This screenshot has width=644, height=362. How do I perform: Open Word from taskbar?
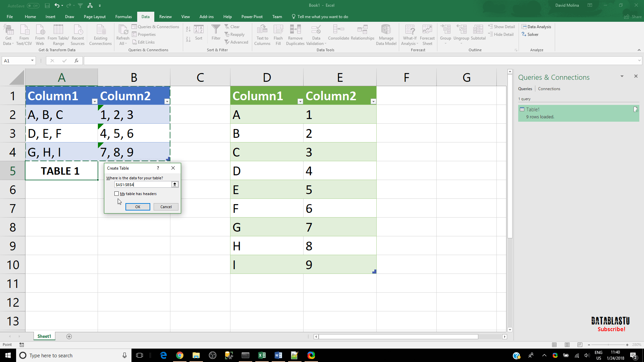pos(278,355)
